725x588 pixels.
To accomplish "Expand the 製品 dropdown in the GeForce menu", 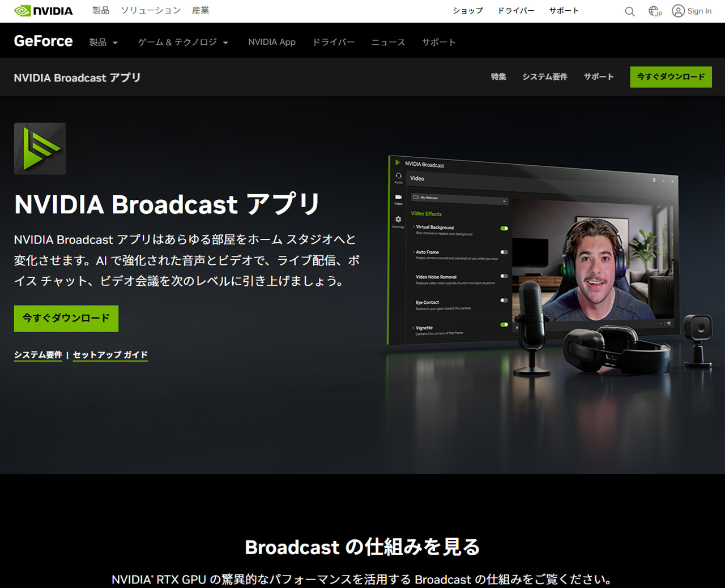I will 104,42.
